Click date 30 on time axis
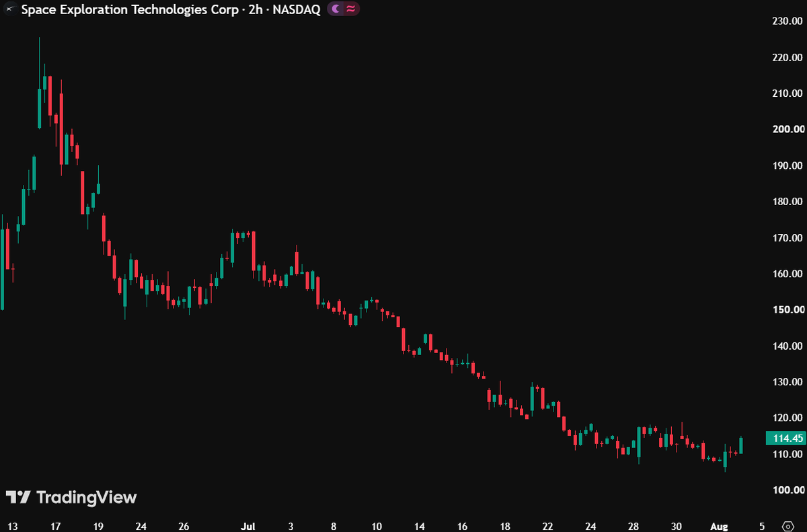The width and height of the screenshot is (807, 532). click(677, 526)
